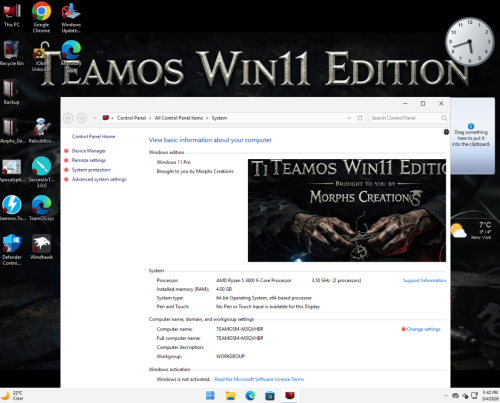The height and width of the screenshot is (403, 500).
Task: Launch Microsoft Store from taskbar
Action: (270, 396)
